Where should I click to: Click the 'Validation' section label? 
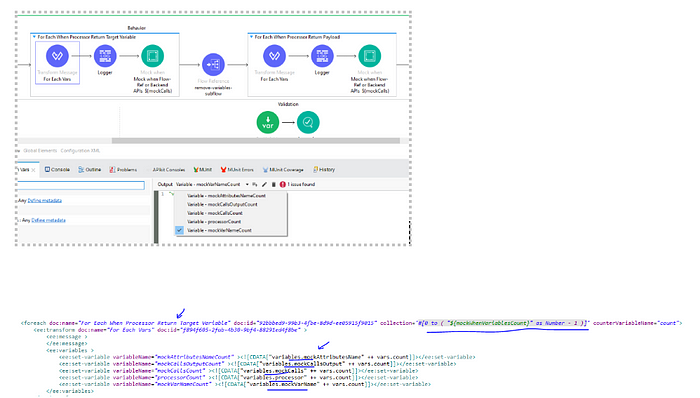click(x=288, y=104)
